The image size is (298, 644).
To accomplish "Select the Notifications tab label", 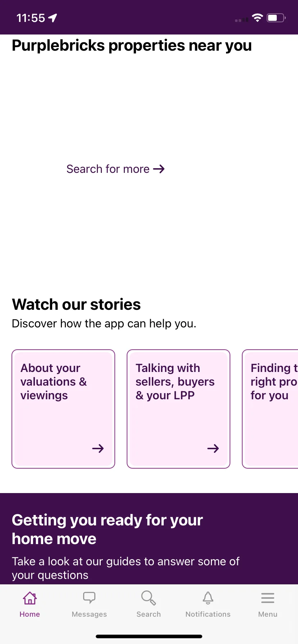I will [208, 614].
